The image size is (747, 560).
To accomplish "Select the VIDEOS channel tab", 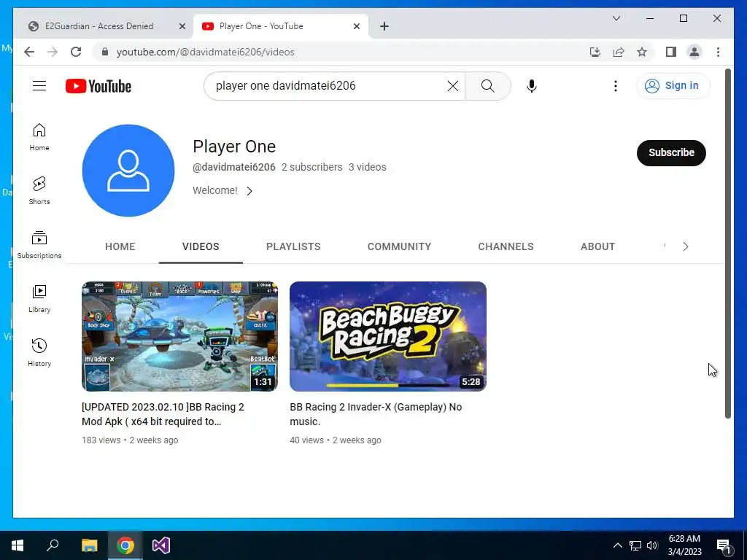I will pyautogui.click(x=201, y=246).
